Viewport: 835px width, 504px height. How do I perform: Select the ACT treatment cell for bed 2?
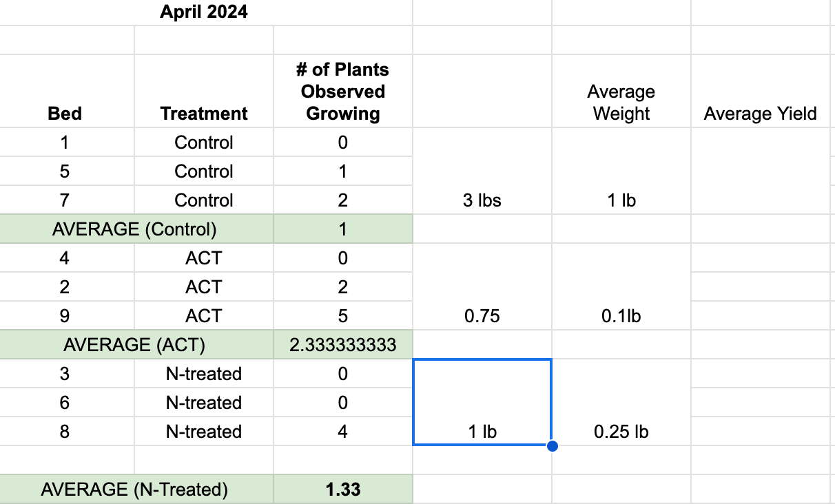[x=204, y=287]
